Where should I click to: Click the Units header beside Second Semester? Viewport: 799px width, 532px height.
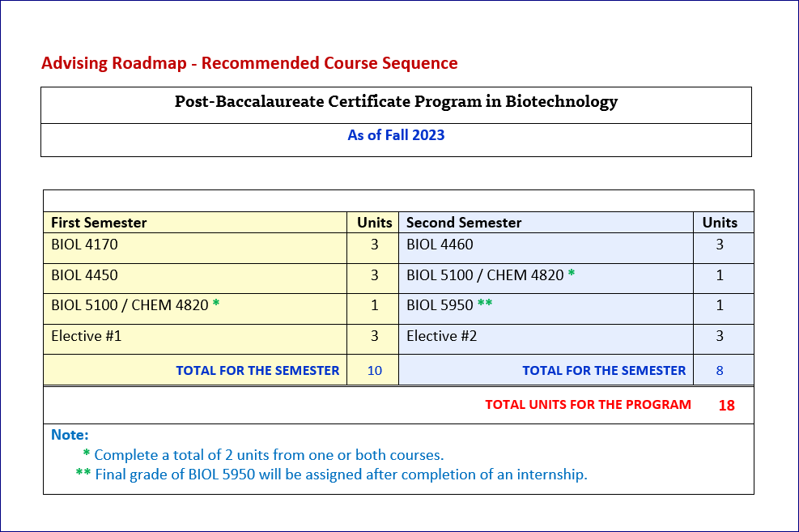coord(719,223)
